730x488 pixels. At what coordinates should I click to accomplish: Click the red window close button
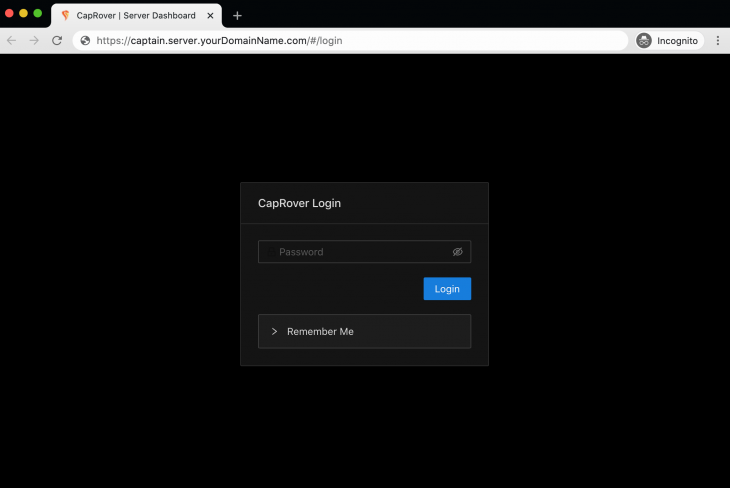(x=9, y=13)
